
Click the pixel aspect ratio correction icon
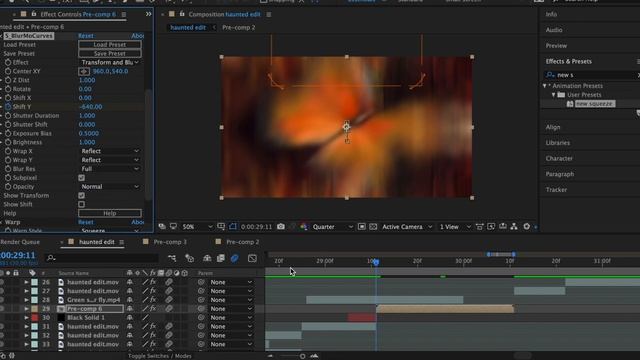click(480, 227)
